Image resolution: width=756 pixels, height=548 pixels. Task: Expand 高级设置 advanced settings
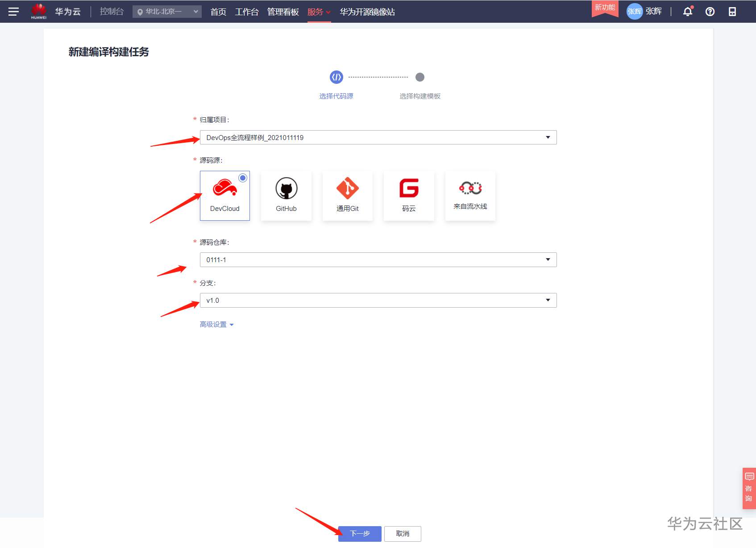pyautogui.click(x=216, y=325)
